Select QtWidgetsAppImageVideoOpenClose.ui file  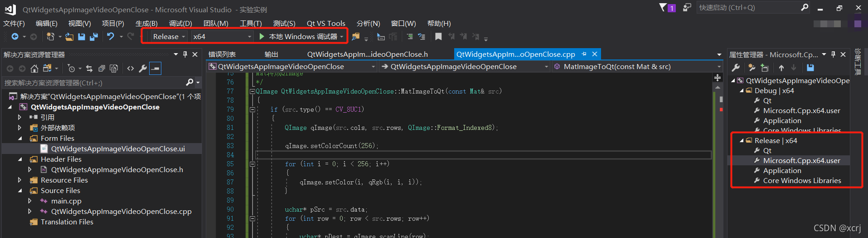click(118, 149)
